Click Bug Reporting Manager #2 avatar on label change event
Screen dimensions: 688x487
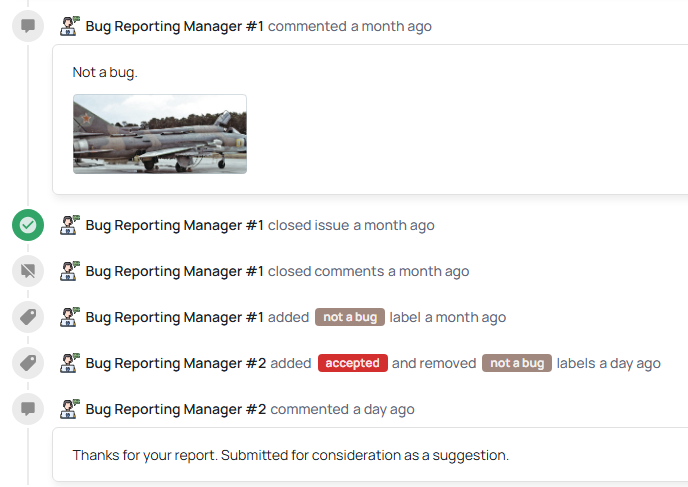(x=70, y=363)
